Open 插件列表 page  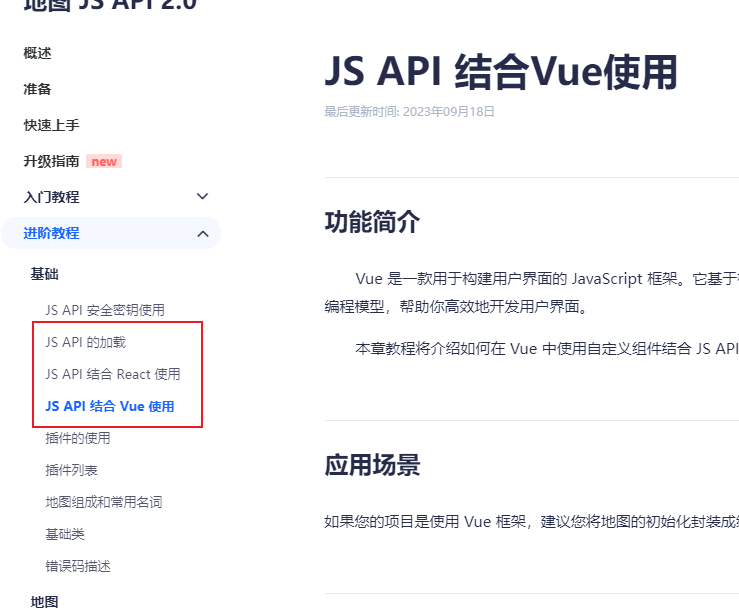pyautogui.click(x=72, y=470)
